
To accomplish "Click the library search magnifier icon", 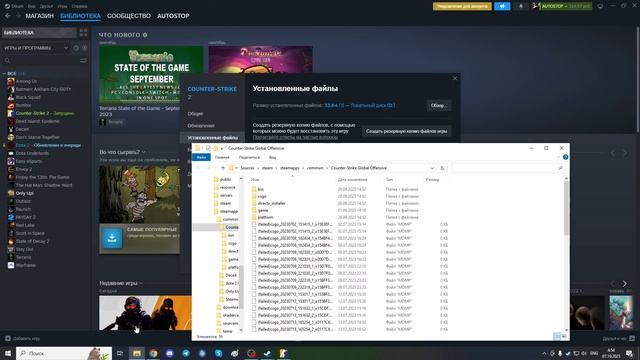I will pos(7,60).
